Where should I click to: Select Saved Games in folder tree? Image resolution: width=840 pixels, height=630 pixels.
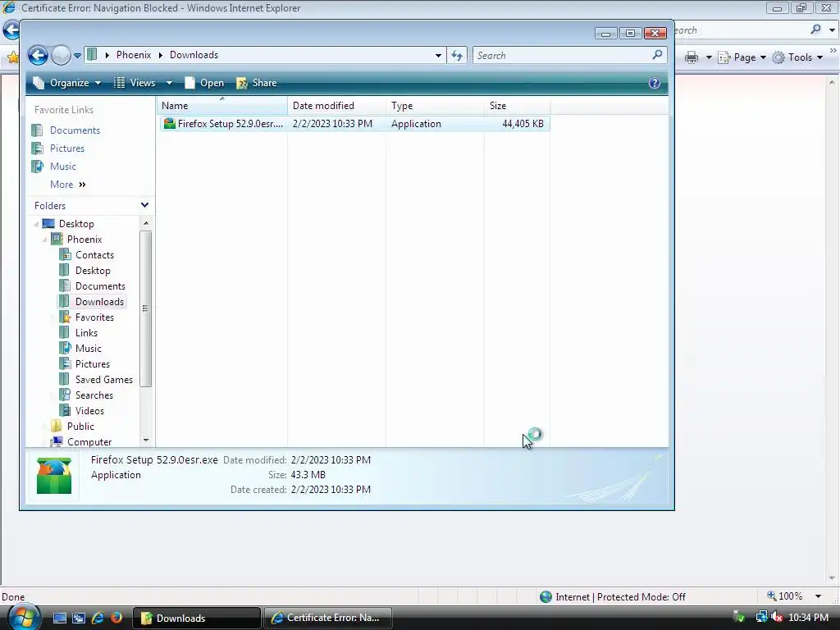click(x=104, y=379)
